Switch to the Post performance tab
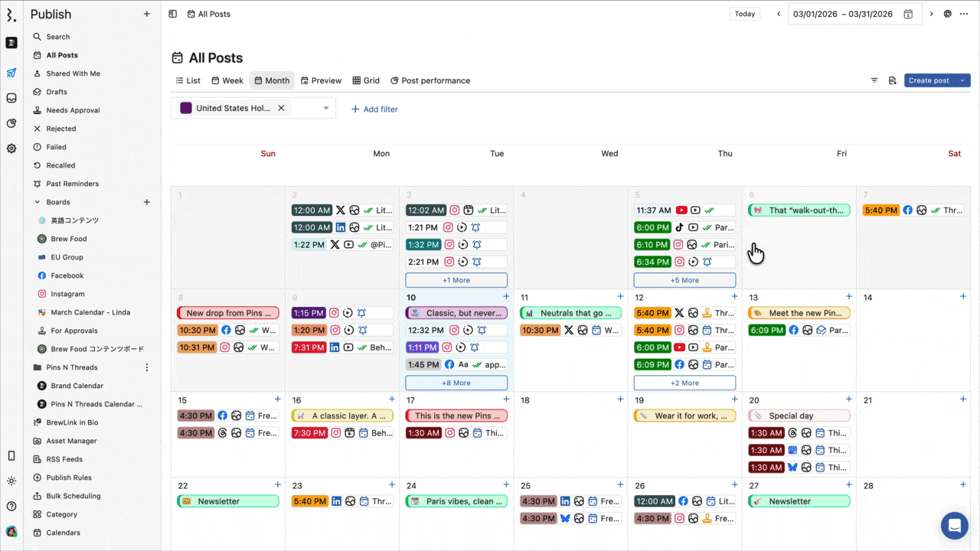980x551 pixels. click(x=430, y=80)
